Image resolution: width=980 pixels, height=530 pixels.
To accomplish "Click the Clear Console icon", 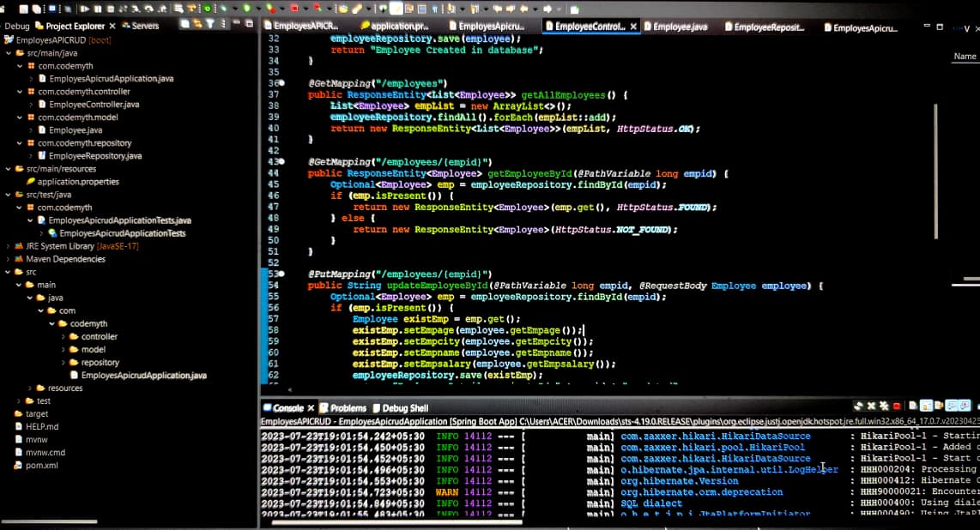I will (x=913, y=407).
